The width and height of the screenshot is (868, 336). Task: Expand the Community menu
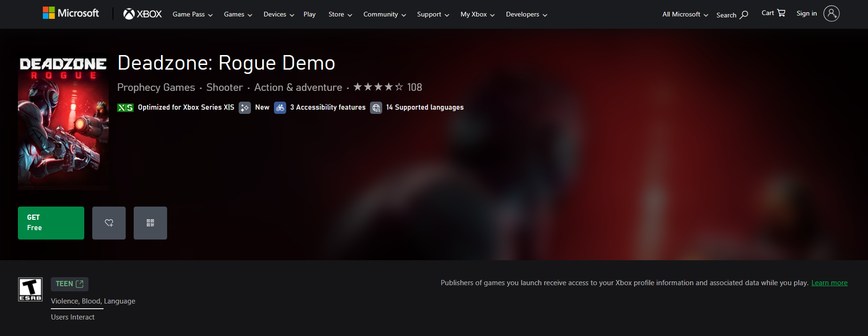(x=384, y=15)
